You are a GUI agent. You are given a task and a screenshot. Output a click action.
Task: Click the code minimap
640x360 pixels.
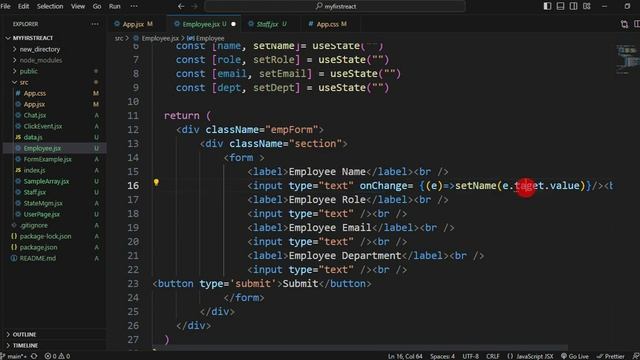627,60
